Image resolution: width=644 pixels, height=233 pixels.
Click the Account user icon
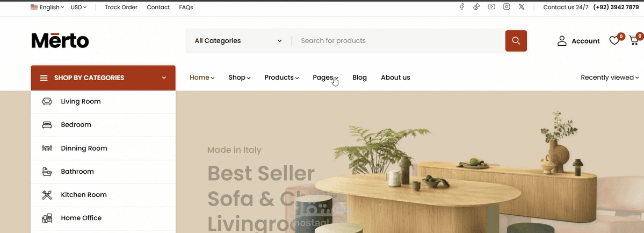[562, 41]
